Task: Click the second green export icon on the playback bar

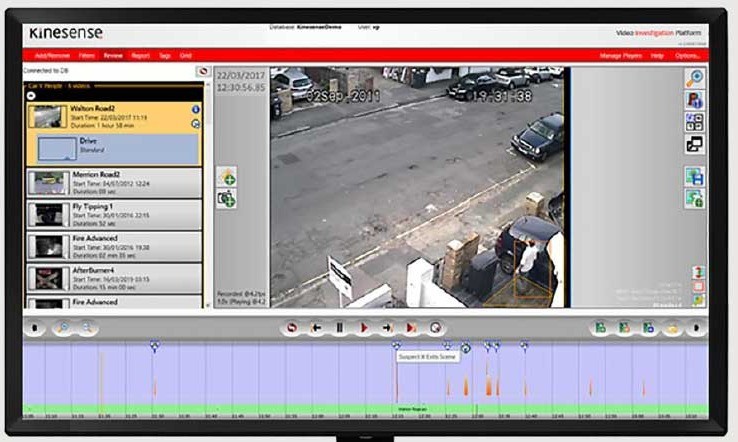Action: (625, 328)
